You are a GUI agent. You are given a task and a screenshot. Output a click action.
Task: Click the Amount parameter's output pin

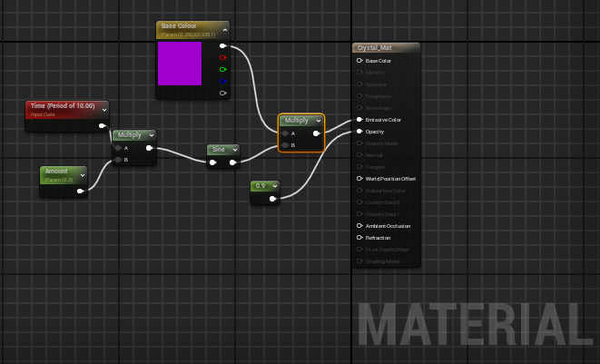coord(81,191)
